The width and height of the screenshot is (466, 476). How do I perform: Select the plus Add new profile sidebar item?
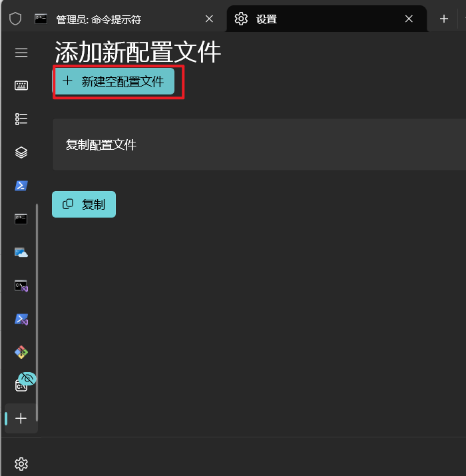click(x=21, y=418)
